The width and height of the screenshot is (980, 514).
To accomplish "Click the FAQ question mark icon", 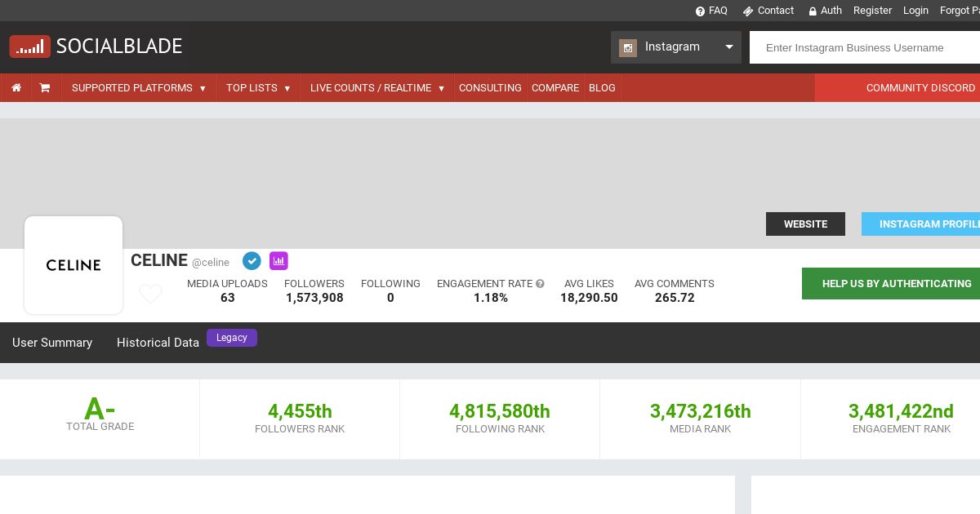I will point(700,11).
